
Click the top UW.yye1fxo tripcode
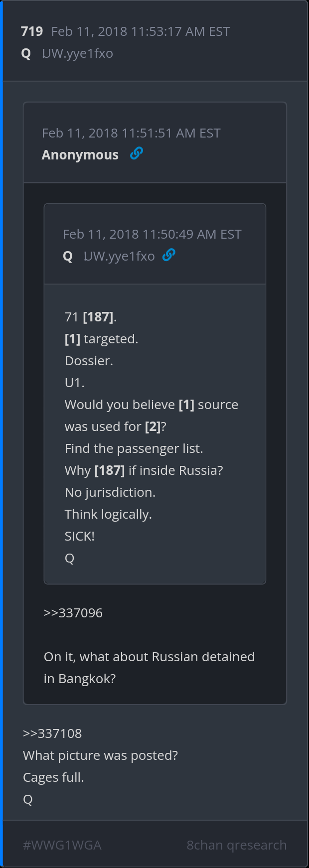pyautogui.click(x=77, y=53)
